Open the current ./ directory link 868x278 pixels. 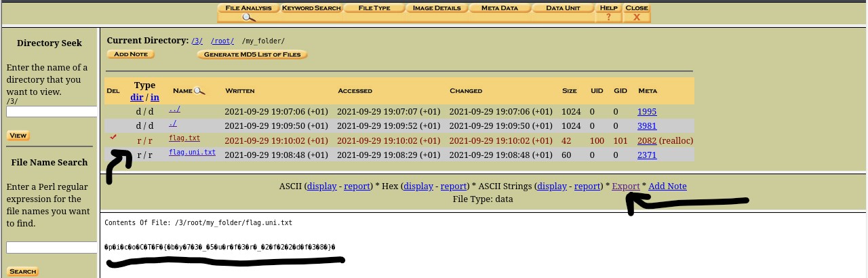pos(172,123)
